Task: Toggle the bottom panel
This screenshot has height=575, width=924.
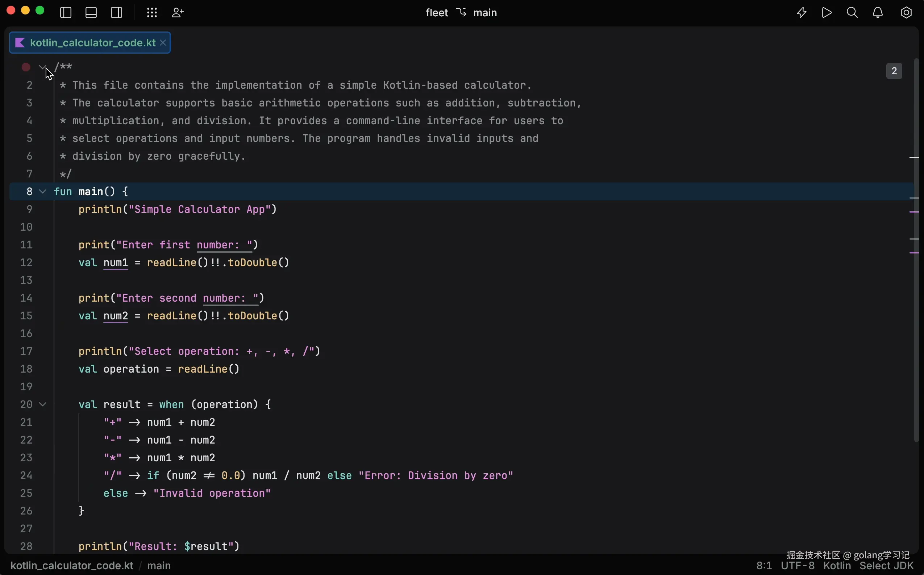Action: point(91,13)
